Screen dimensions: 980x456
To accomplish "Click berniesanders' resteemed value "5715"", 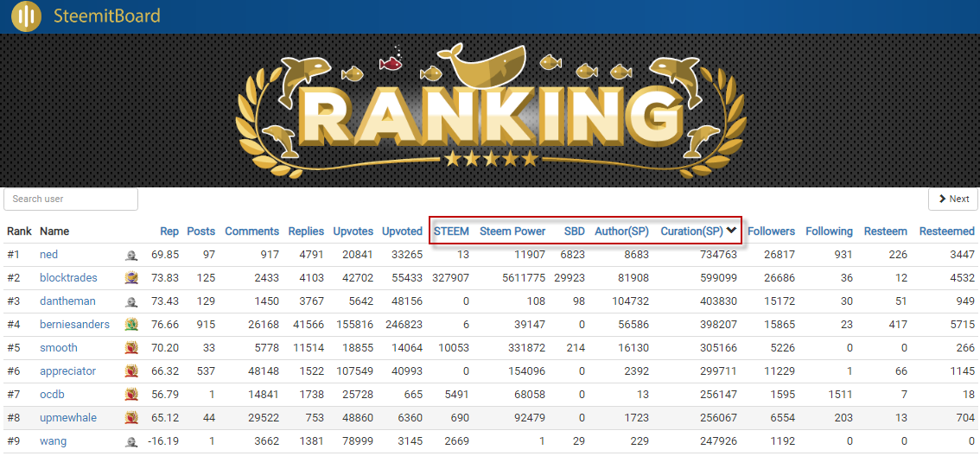I will click(x=963, y=325).
